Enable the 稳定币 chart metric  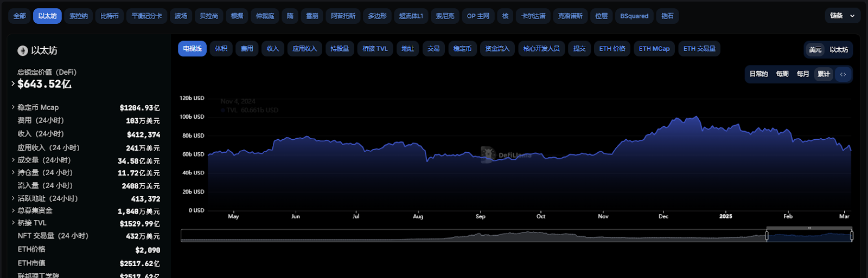462,49
